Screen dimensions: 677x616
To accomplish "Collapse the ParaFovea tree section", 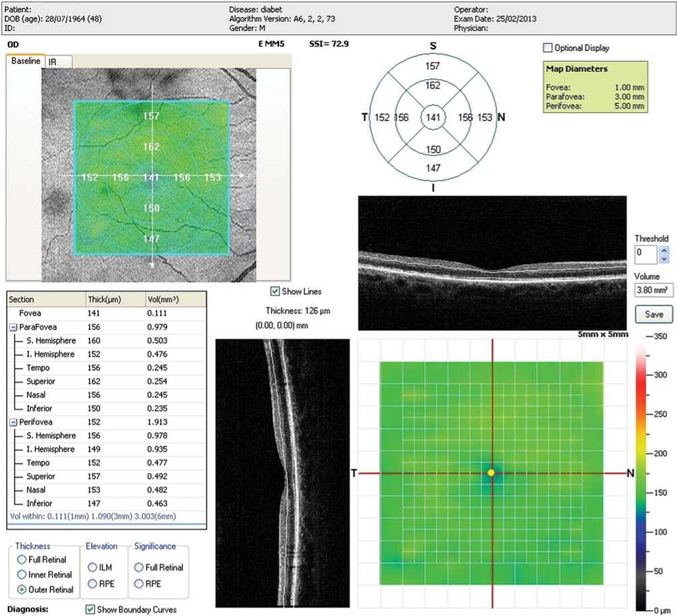I will [13, 328].
